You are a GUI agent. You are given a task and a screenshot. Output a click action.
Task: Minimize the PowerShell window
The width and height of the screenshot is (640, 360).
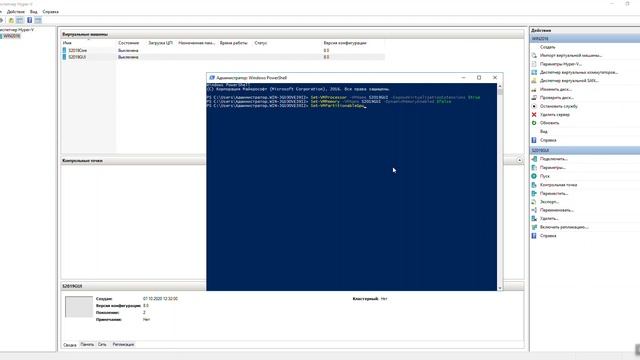point(463,78)
